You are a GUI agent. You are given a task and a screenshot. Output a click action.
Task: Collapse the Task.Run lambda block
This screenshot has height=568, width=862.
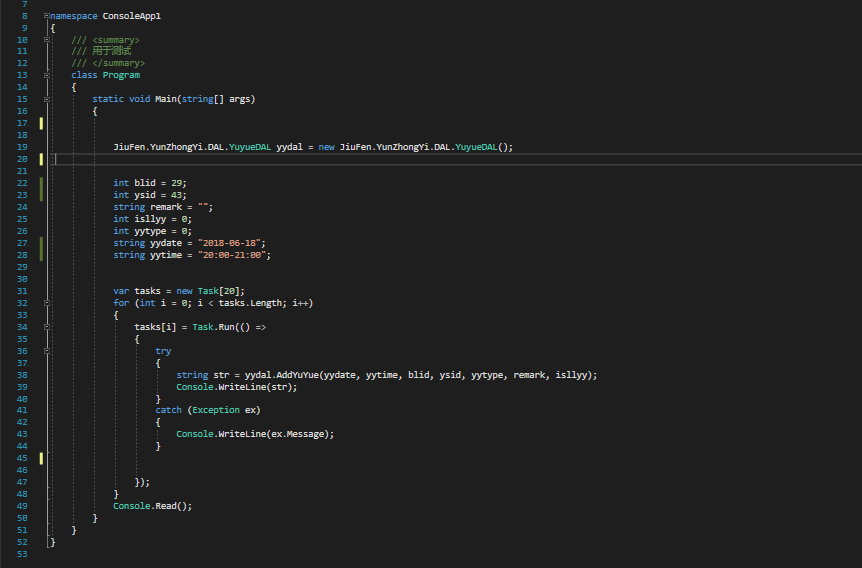(x=47, y=327)
